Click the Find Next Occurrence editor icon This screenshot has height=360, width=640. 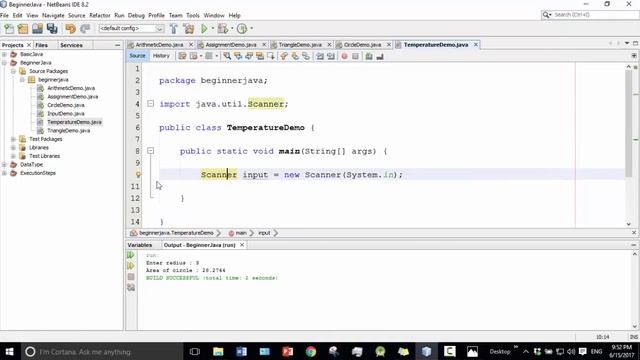249,56
